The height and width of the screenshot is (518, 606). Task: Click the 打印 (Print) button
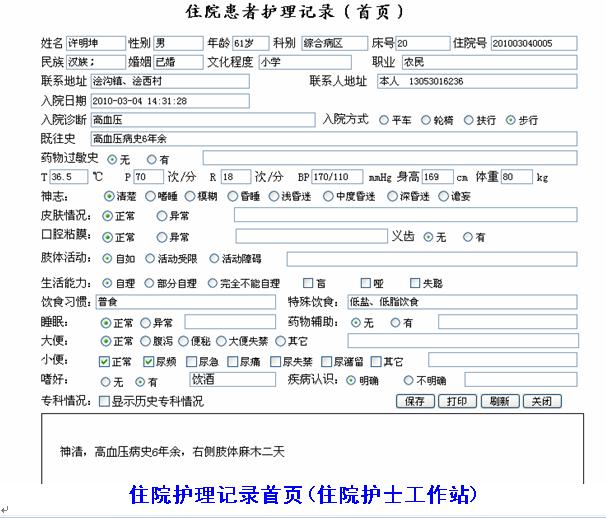[456, 401]
